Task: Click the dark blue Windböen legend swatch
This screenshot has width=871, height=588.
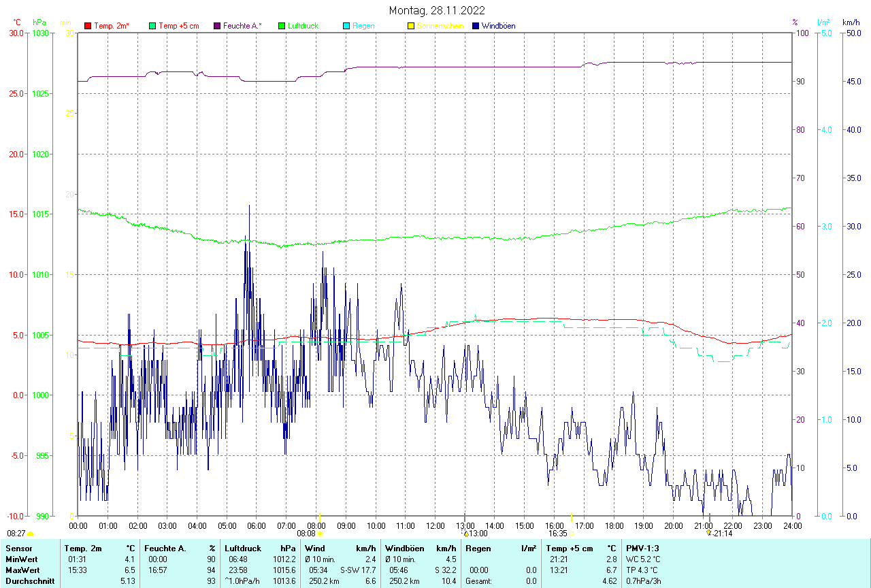Action: [x=476, y=26]
